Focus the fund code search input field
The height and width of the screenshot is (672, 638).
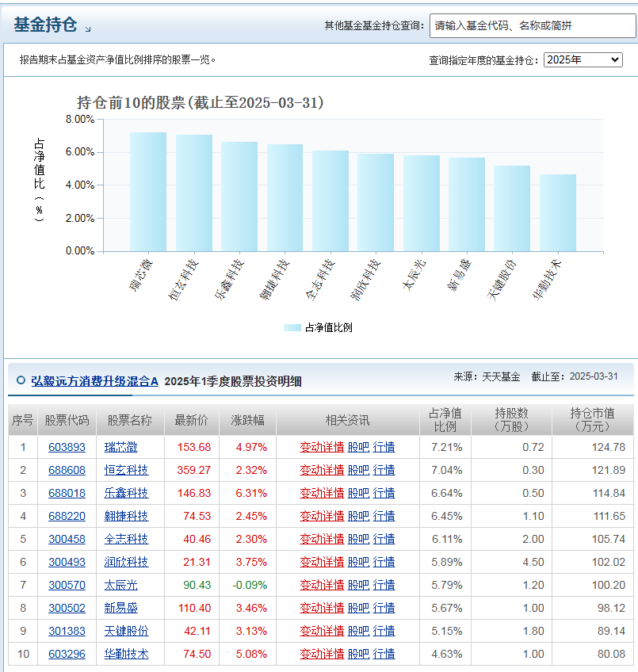pyautogui.click(x=533, y=25)
